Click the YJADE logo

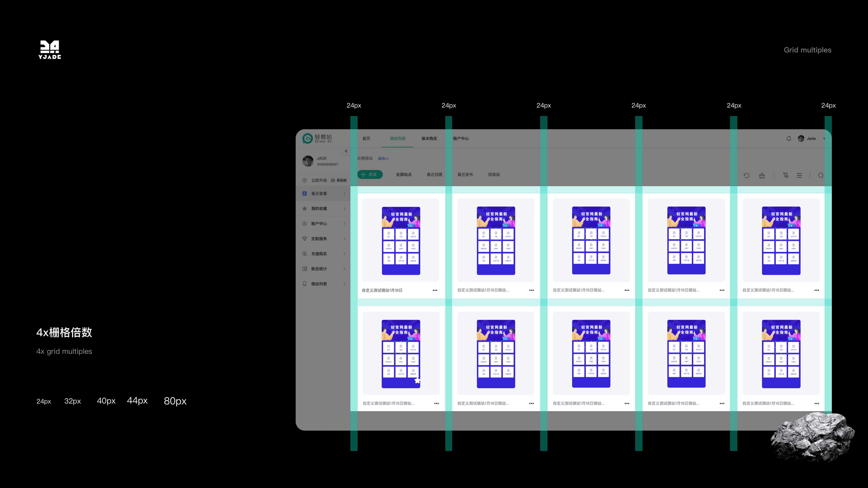(50, 50)
